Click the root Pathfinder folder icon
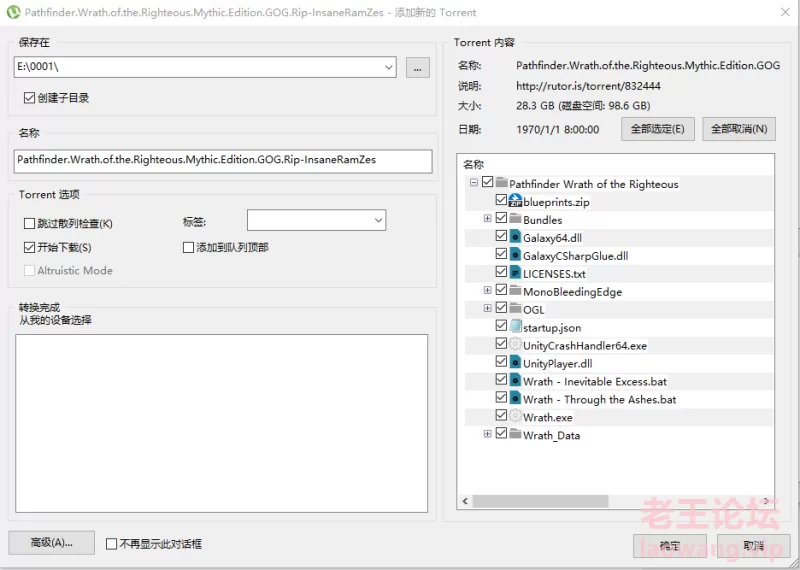The height and width of the screenshot is (570, 800). pyautogui.click(x=502, y=182)
